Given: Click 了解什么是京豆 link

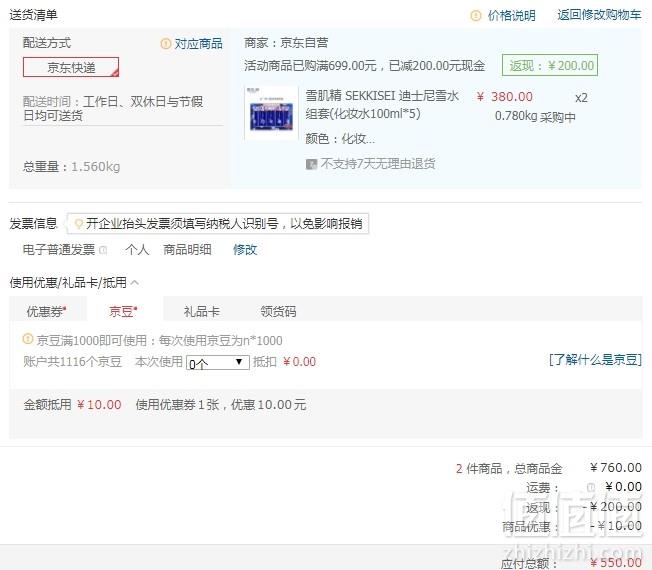Looking at the screenshot, I should 595,359.
